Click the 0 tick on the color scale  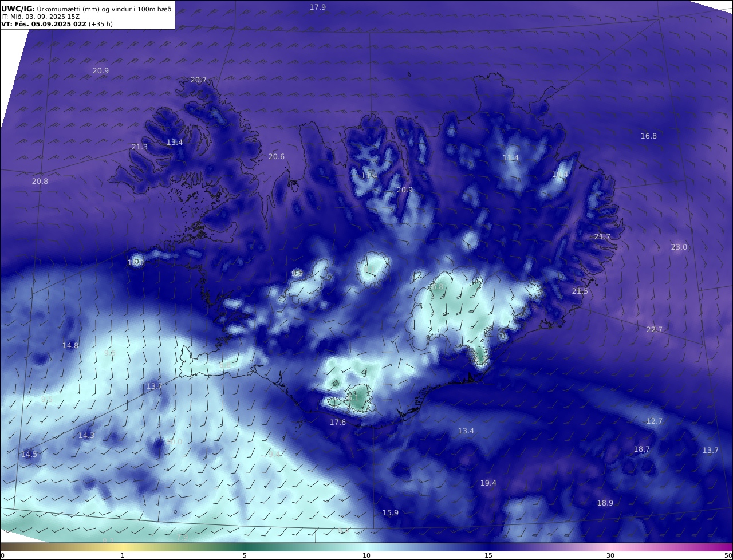coord(2,555)
